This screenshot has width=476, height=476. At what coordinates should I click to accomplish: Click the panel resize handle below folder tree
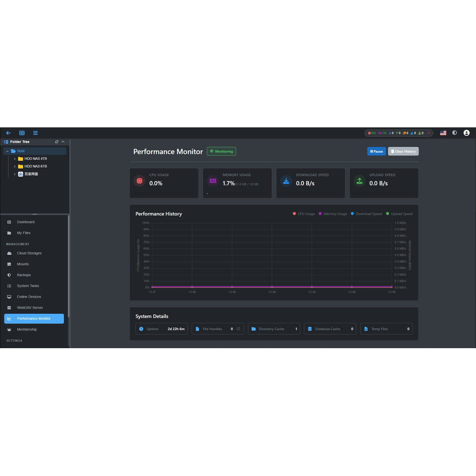click(35, 214)
